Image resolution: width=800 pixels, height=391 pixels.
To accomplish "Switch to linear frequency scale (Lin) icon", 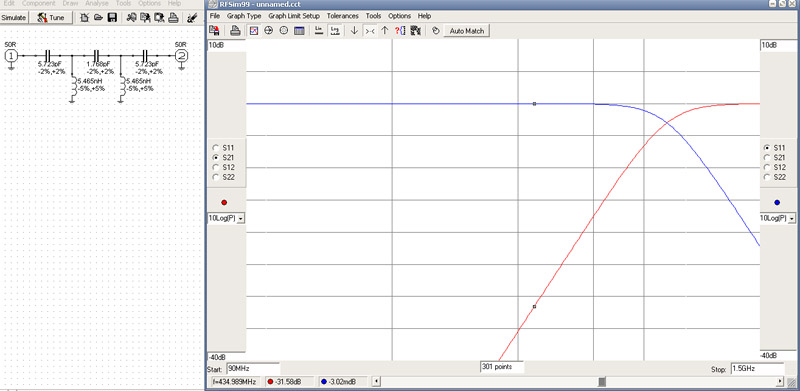I will point(319,31).
